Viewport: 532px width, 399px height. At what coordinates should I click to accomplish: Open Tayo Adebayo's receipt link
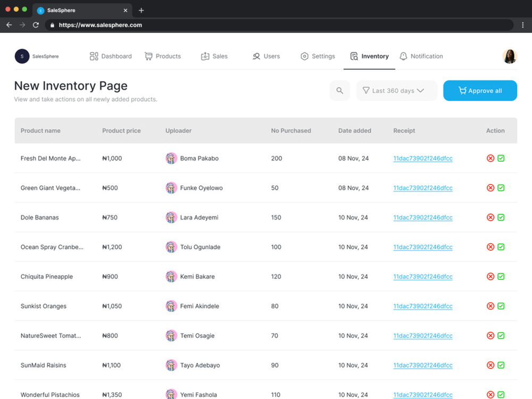pos(423,365)
